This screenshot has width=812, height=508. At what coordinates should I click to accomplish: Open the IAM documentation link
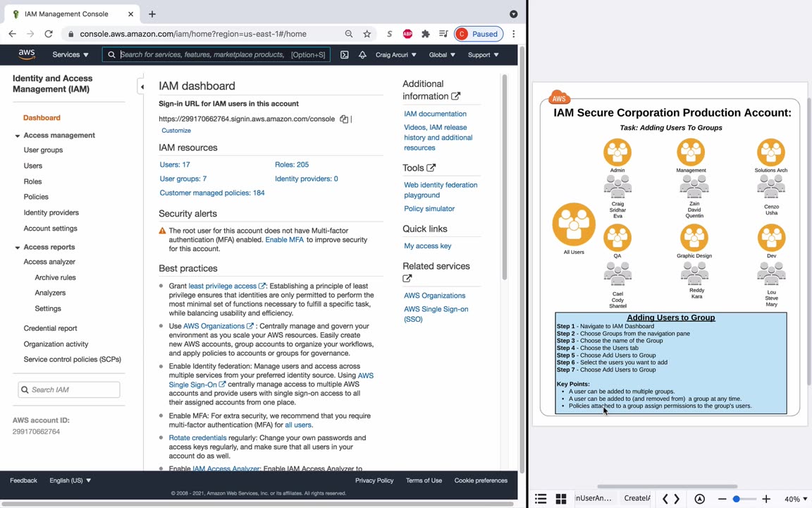[435, 114]
